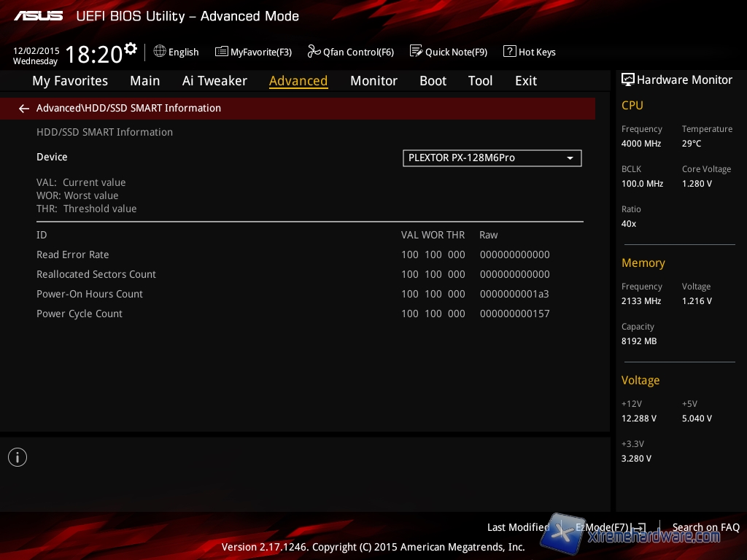This screenshot has width=747, height=560.
Task: Open the Tool tab
Action: (480, 81)
